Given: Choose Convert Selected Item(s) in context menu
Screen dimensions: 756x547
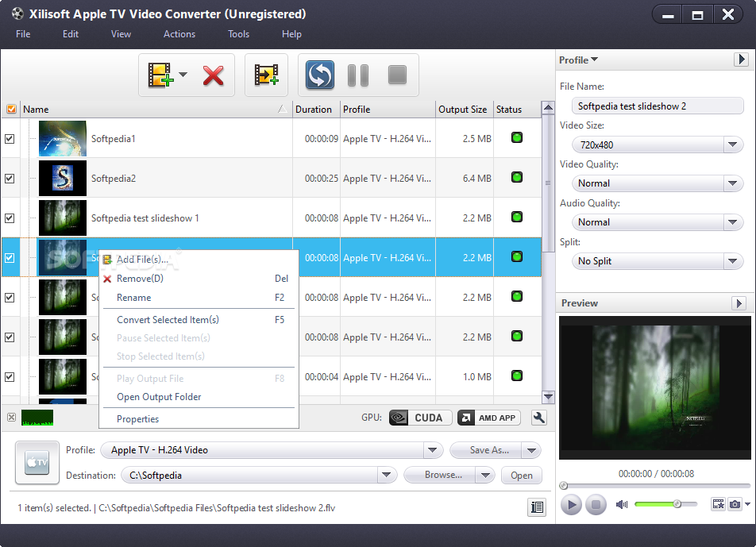Looking at the screenshot, I should pyautogui.click(x=199, y=320).
